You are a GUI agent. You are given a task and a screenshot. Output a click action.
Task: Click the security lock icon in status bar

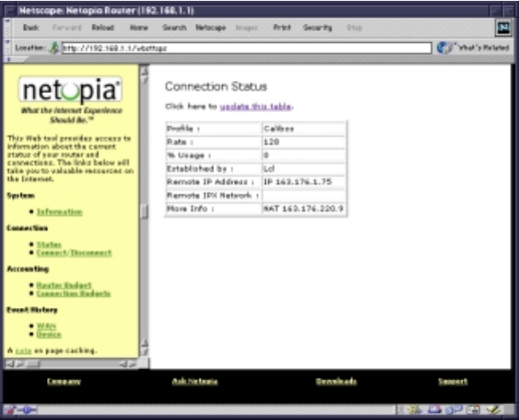[x=10, y=410]
